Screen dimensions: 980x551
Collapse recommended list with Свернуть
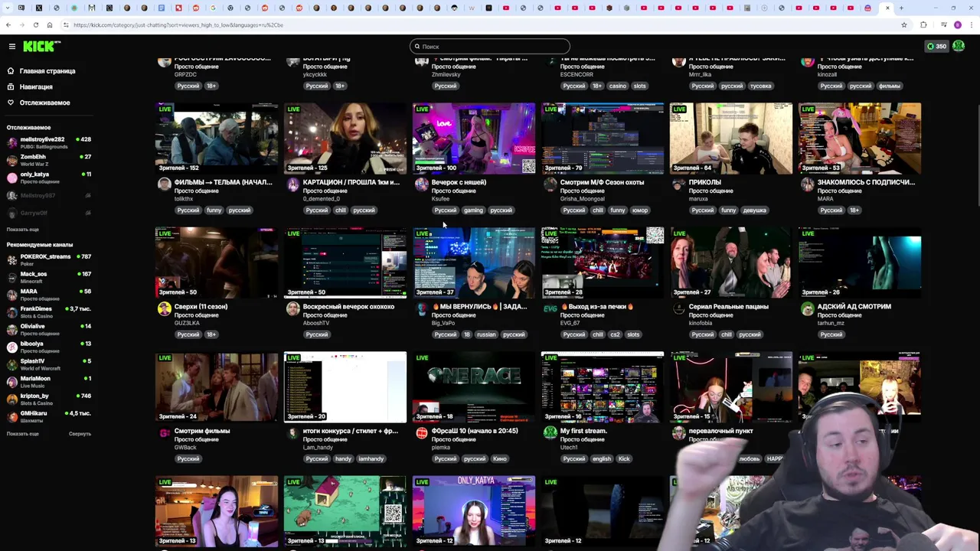coord(80,434)
